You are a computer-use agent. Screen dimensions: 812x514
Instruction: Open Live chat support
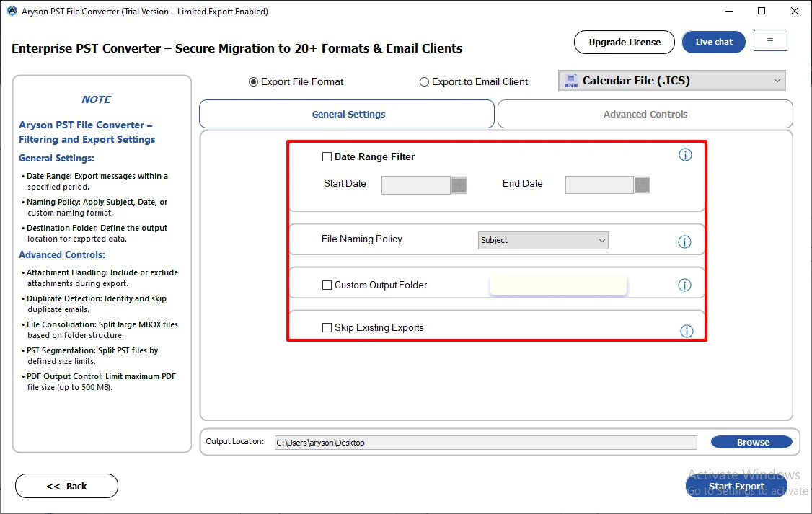pos(714,42)
